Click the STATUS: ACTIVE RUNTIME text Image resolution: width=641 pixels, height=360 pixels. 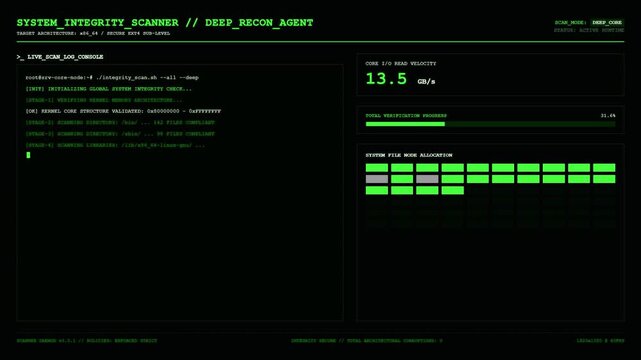(x=589, y=30)
